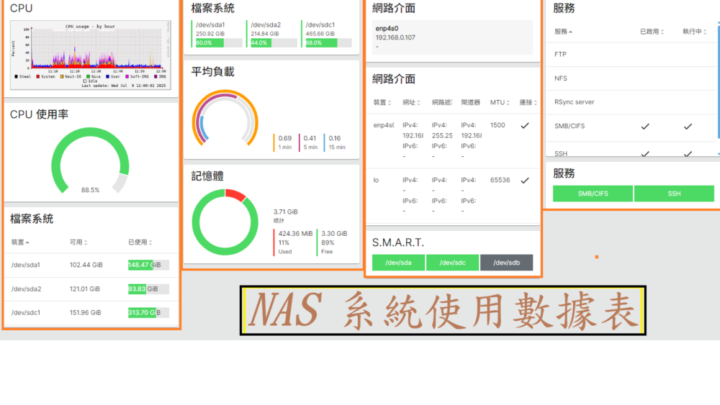Click the 424.36 MiB used memory value
Image resolution: width=720 pixels, height=405 pixels.
295,234
